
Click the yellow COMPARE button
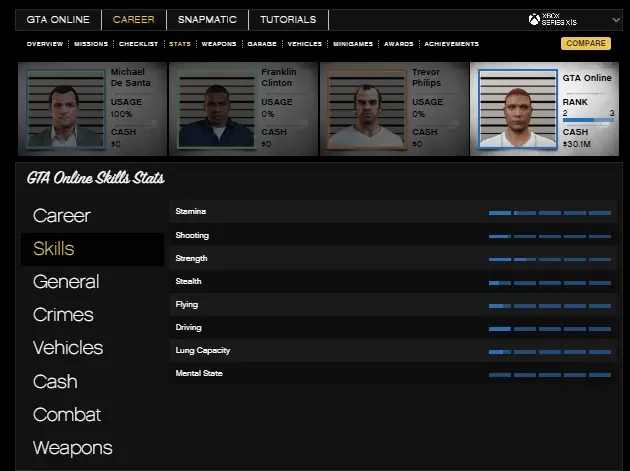click(586, 43)
